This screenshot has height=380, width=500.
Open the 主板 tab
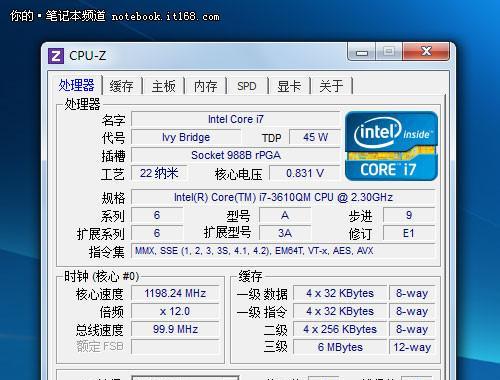click(164, 86)
